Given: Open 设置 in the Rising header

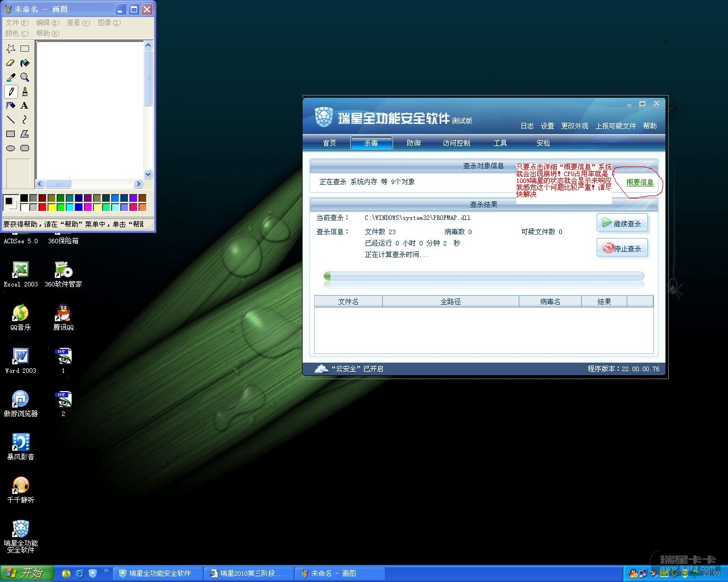Looking at the screenshot, I should 547,126.
